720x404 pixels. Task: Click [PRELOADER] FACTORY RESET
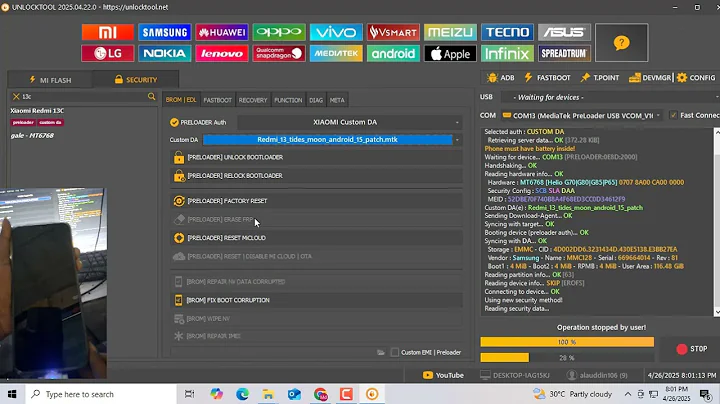[316, 201]
